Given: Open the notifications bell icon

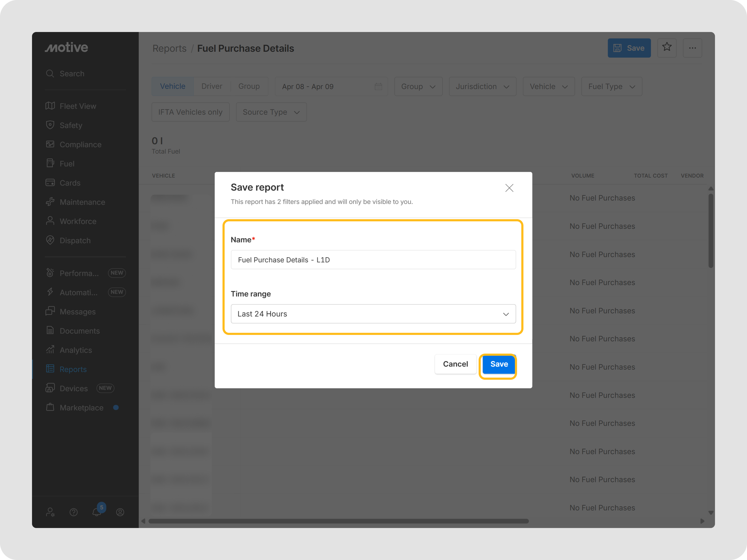Looking at the screenshot, I should [x=97, y=512].
